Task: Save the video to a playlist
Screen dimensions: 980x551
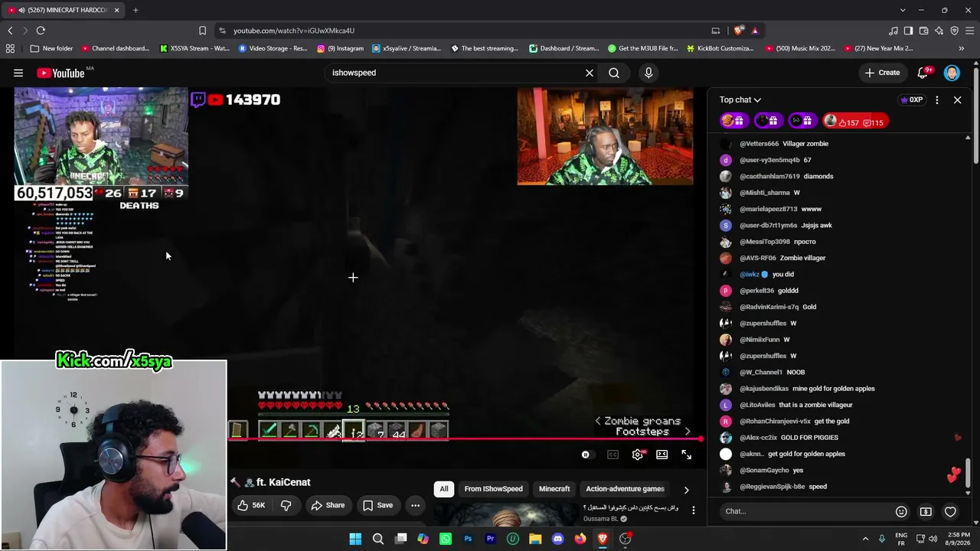Action: click(x=378, y=505)
